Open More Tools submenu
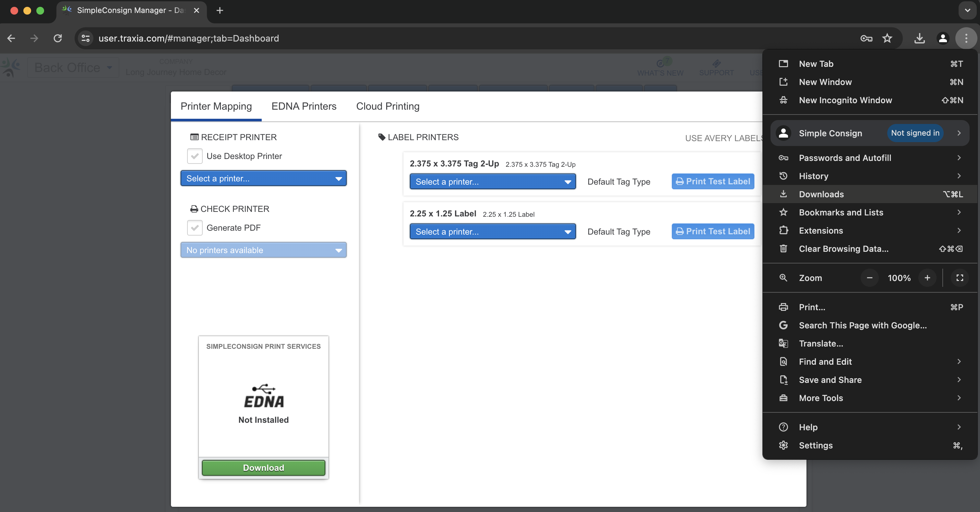Image resolution: width=980 pixels, height=512 pixels. click(x=870, y=398)
